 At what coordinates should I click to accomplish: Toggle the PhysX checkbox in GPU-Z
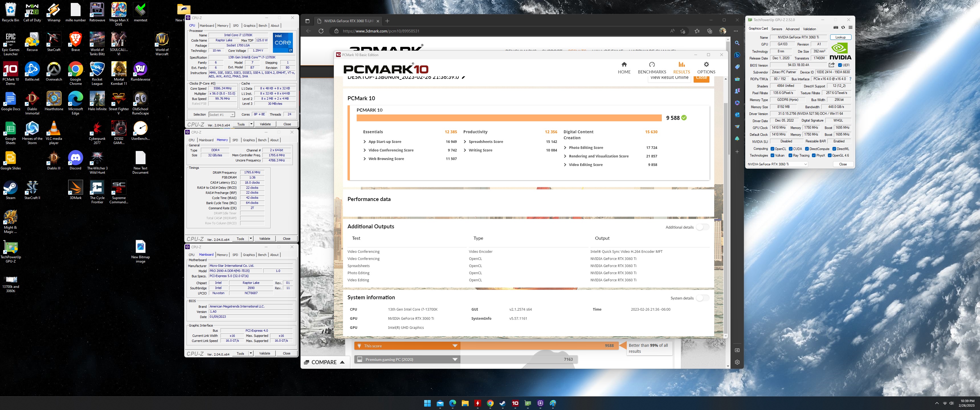814,155
